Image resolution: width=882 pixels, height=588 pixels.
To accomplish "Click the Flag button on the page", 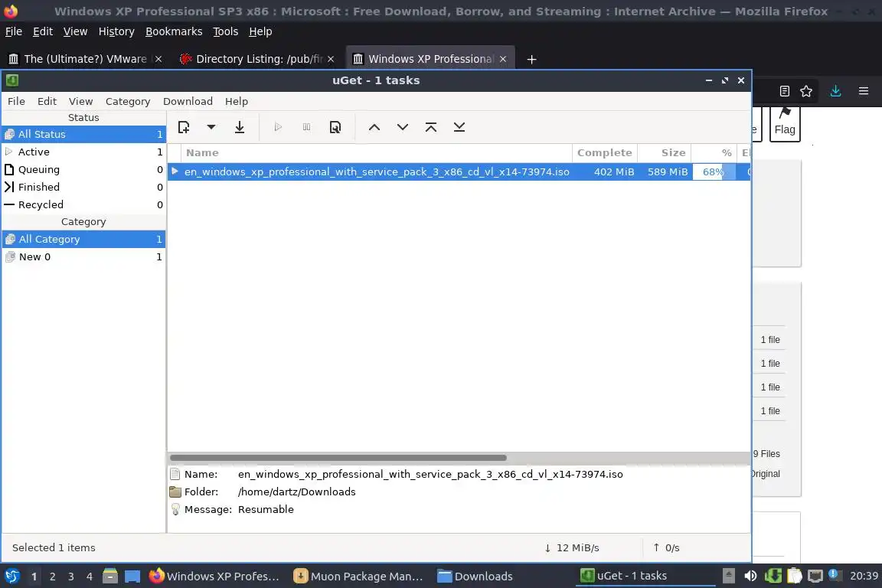I will pos(785,123).
